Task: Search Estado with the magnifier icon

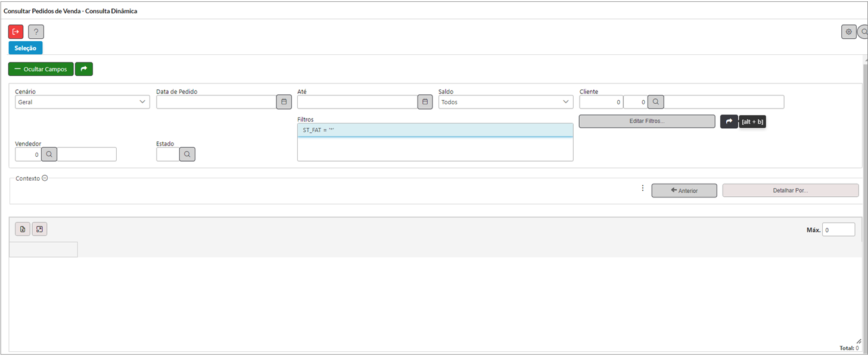Action: point(187,154)
